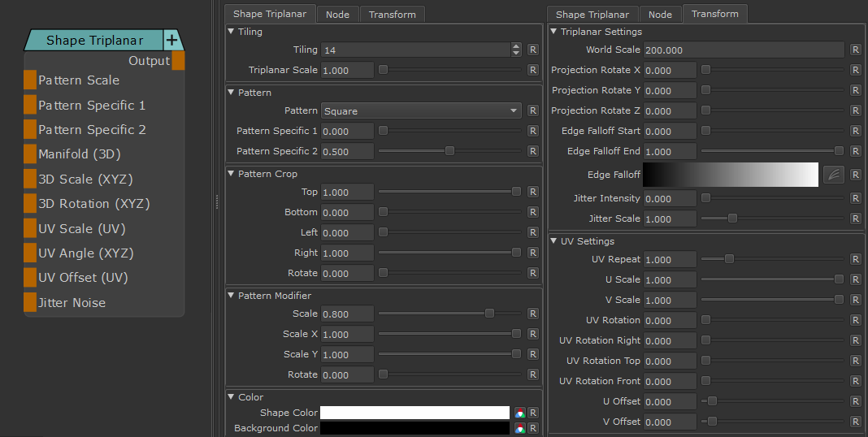Viewport: 868px width, 437px height.
Task: Switch to the Node tab in left panel
Action: (x=337, y=15)
